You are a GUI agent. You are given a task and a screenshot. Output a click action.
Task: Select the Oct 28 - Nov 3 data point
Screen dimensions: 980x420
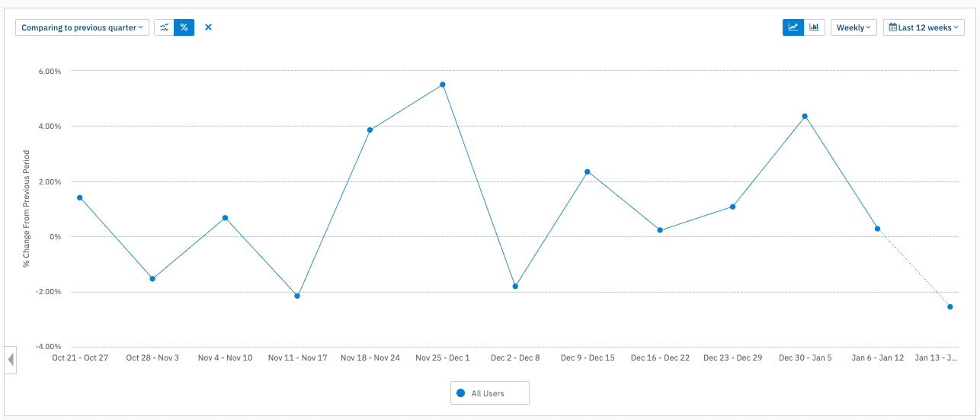[152, 279]
